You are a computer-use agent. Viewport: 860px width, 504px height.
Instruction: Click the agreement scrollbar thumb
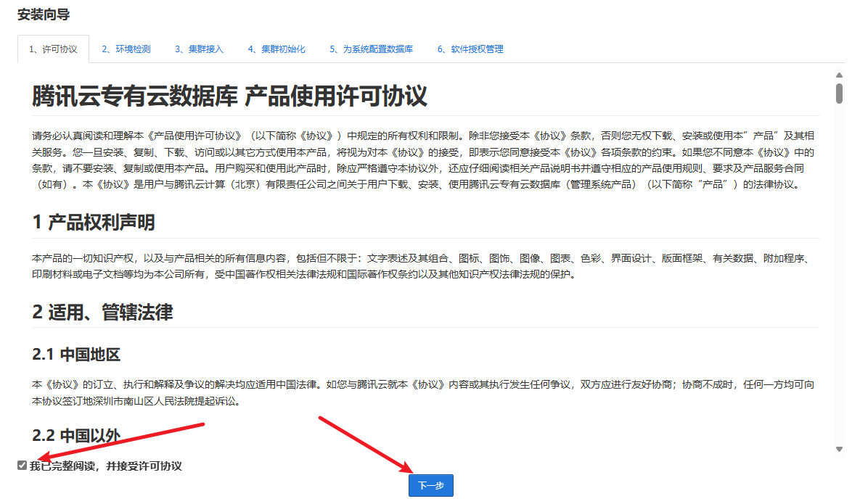point(839,93)
